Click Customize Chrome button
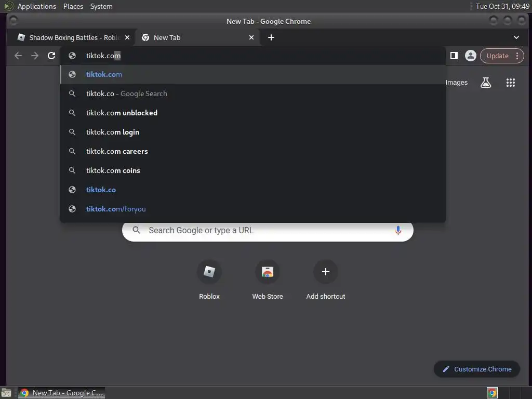Screen dimensions: 532x399 477,369
